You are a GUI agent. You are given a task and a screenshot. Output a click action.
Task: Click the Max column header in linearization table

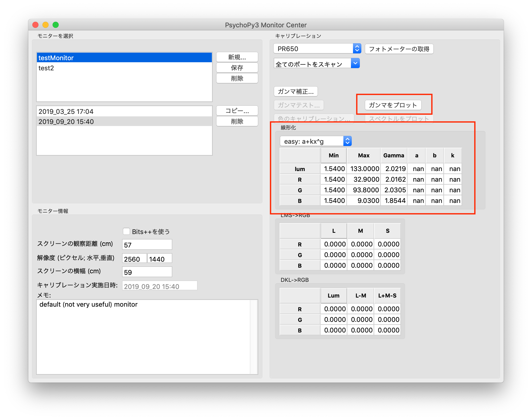[x=364, y=155]
